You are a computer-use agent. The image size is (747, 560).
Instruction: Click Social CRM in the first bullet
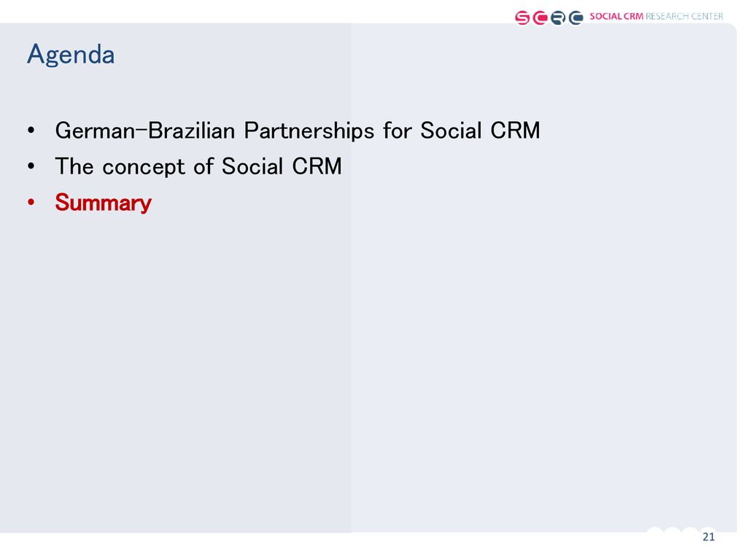click(480, 131)
